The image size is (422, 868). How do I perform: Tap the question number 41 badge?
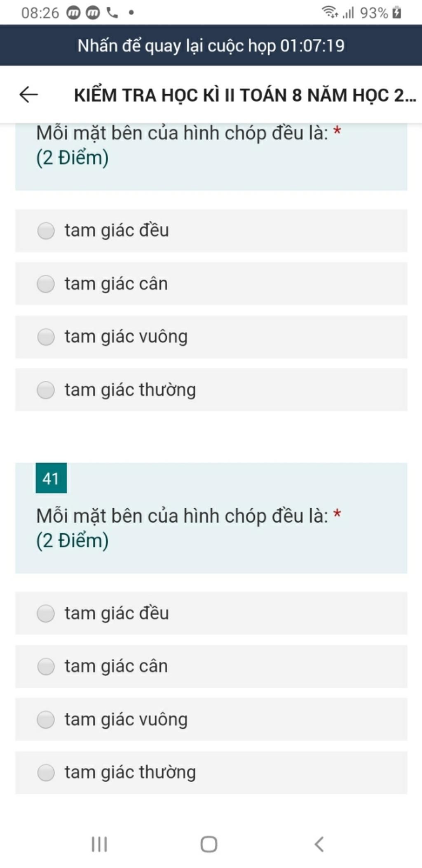pyautogui.click(x=51, y=478)
